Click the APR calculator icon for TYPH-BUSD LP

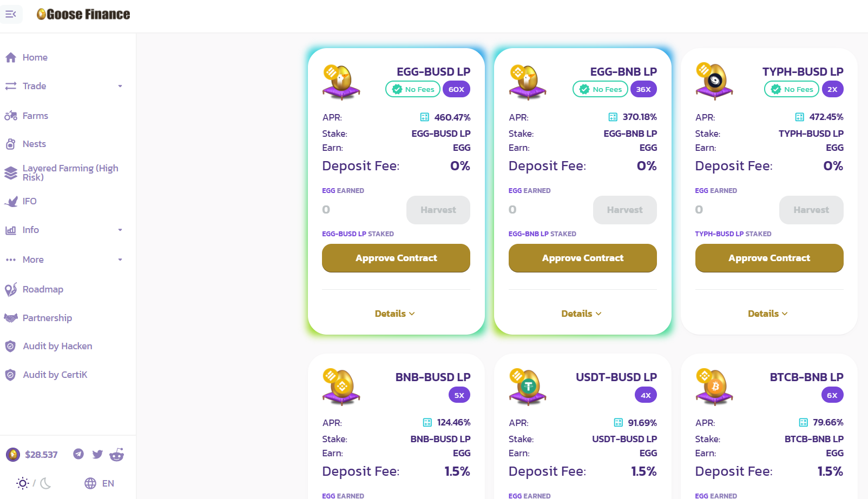click(799, 117)
